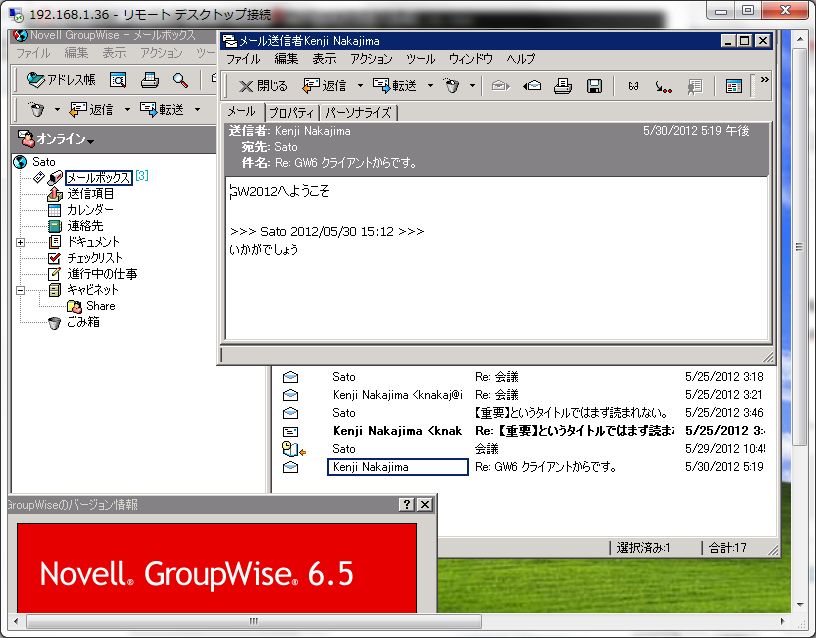Click the trash icon in the main window's second toolbar
This screenshot has height=638, width=816.
point(37,109)
